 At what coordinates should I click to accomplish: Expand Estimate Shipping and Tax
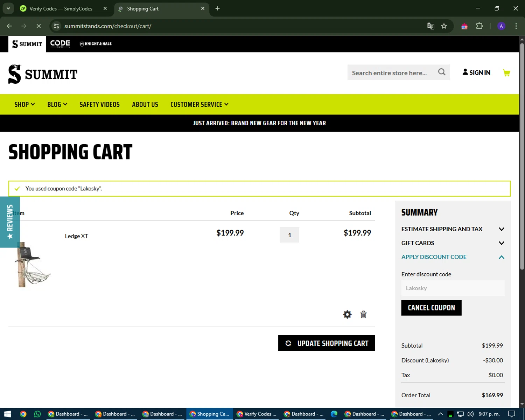pos(453,229)
